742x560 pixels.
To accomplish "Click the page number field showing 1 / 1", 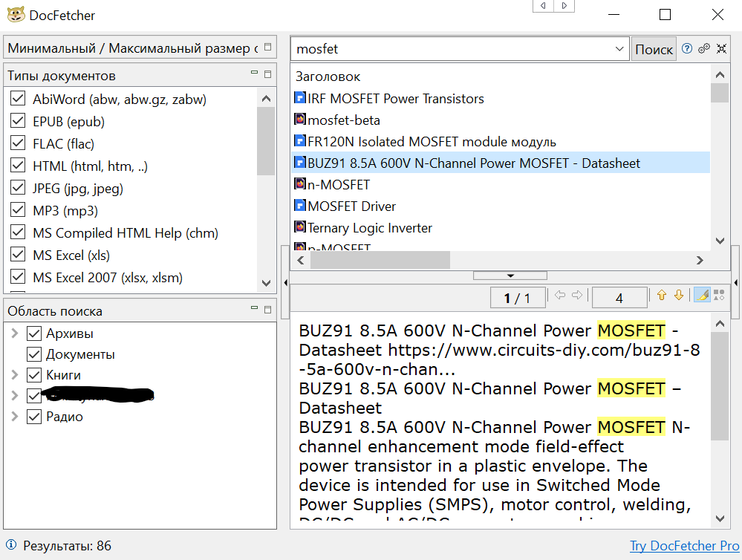I will click(518, 298).
